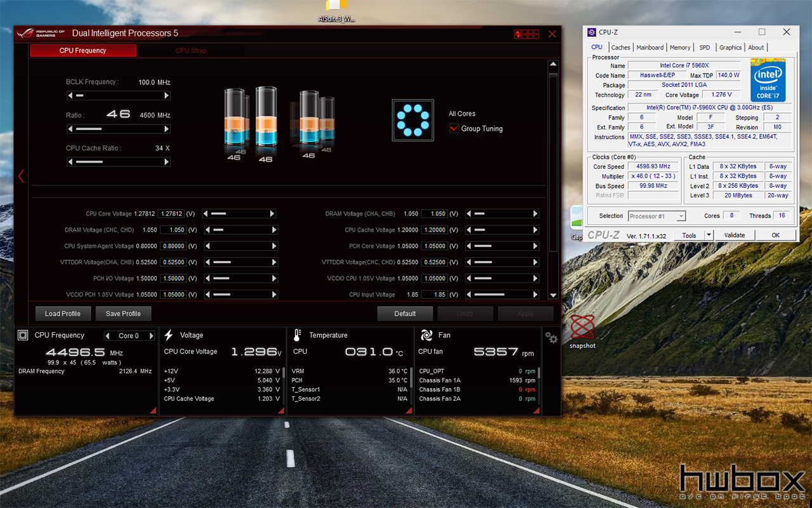This screenshot has width=812, height=508.
Task: Click the Temperature thermometer icon
Action: point(297,335)
